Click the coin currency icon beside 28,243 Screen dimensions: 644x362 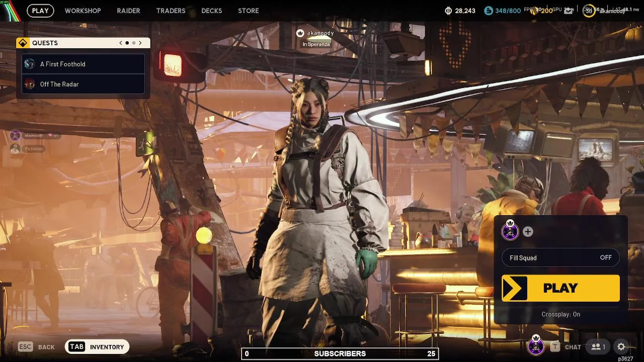(449, 11)
